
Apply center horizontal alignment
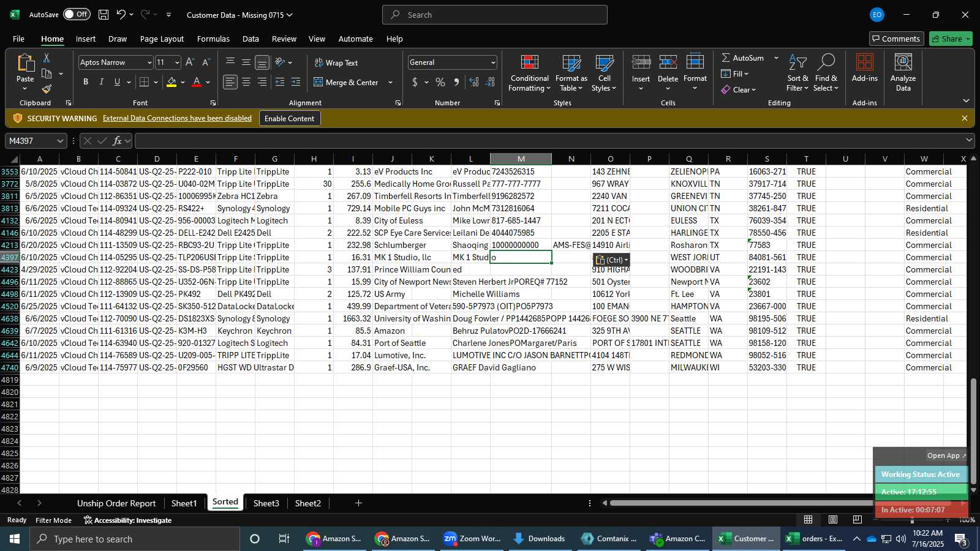click(246, 82)
